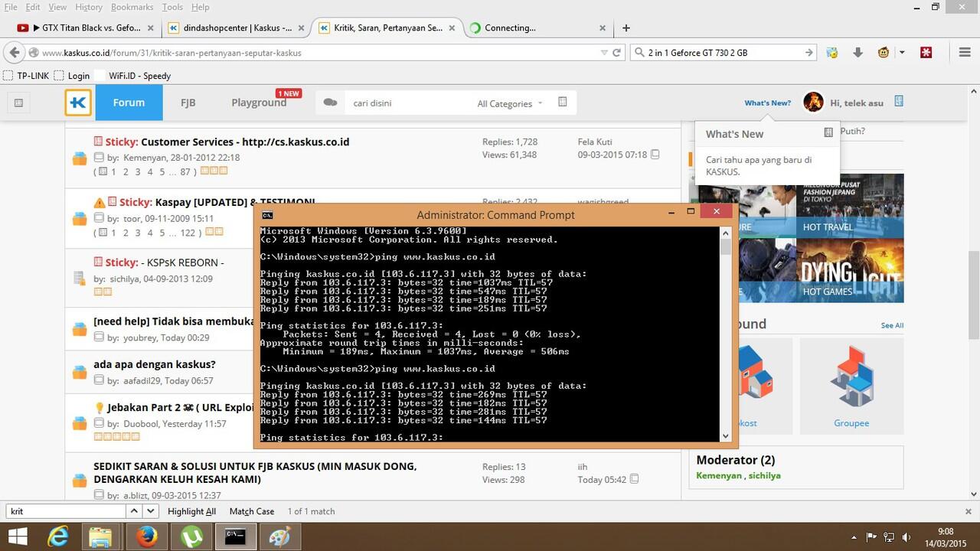Click the Kaskus K logo
Screen dimensions: 980x551
click(x=78, y=103)
